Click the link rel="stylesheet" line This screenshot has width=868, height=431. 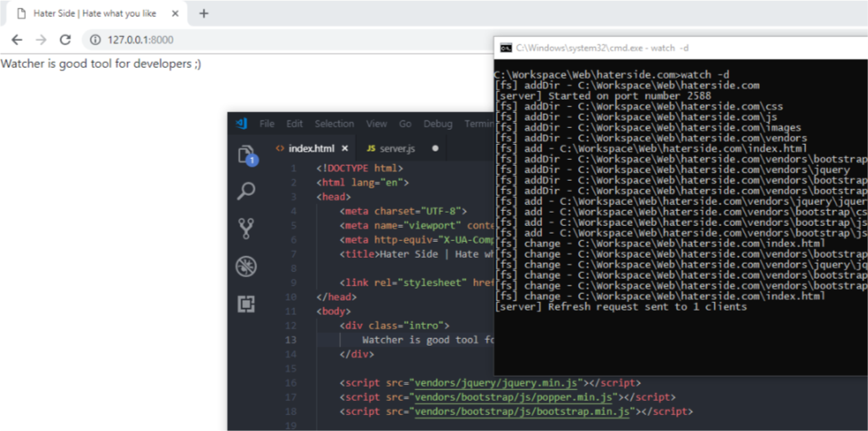(x=416, y=283)
